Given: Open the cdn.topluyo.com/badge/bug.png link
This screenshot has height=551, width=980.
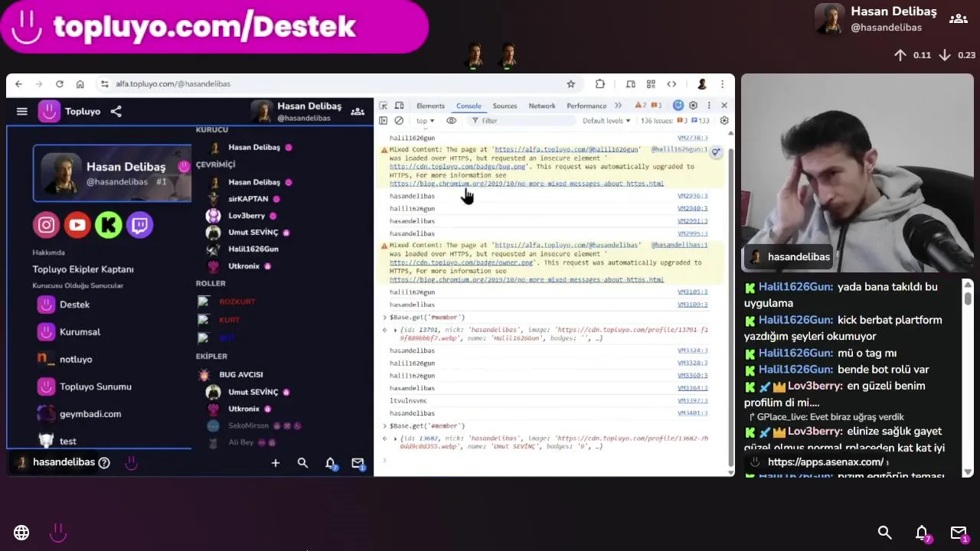Looking at the screenshot, I should pos(457,166).
